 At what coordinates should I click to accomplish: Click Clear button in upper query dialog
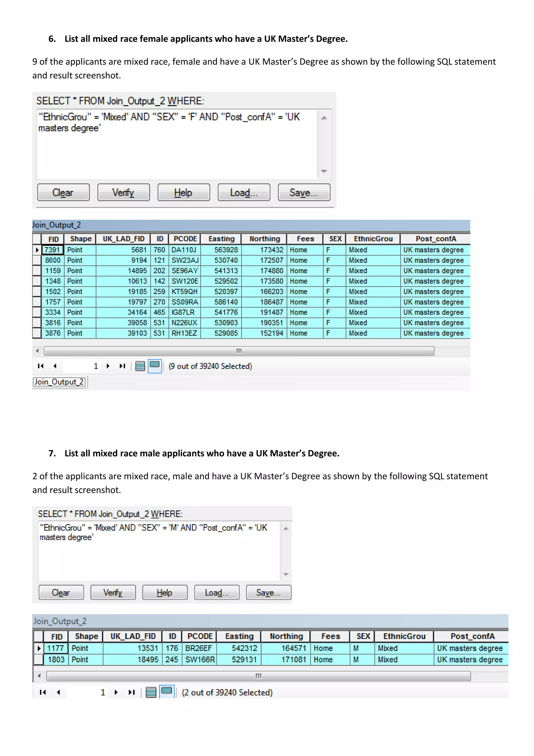pos(63,192)
